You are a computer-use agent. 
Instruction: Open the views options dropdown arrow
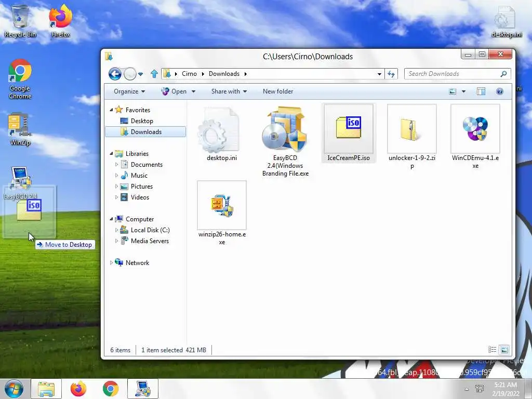tap(463, 91)
